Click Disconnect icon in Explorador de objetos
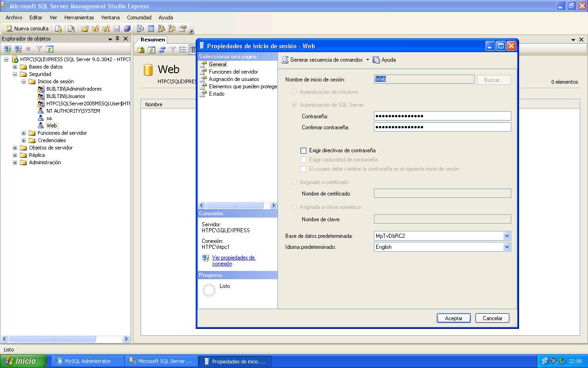 (18, 49)
